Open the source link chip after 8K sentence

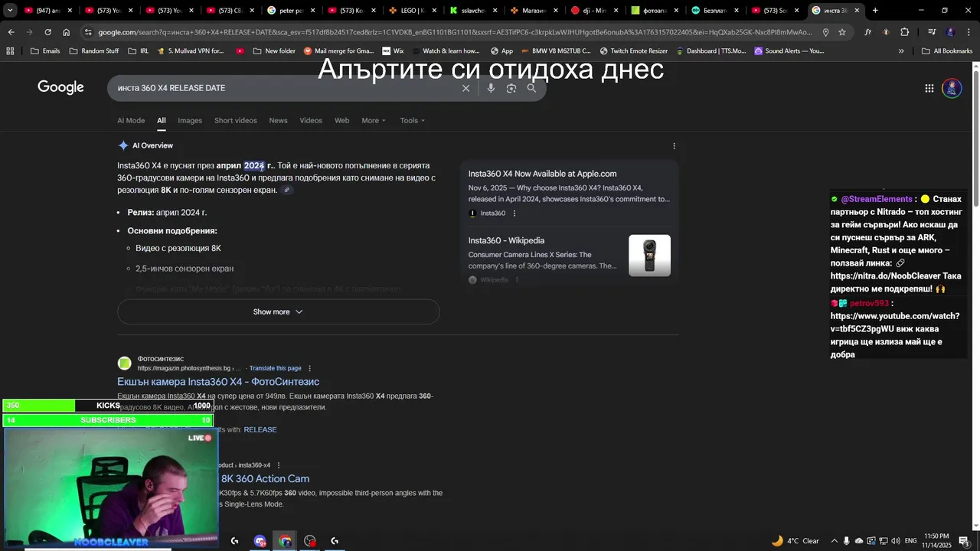pyautogui.click(x=287, y=190)
